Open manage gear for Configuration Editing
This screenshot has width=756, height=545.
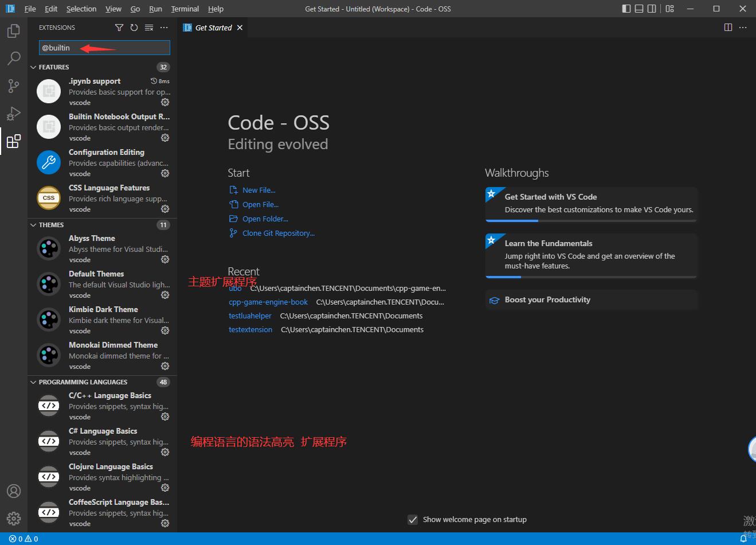coord(165,173)
